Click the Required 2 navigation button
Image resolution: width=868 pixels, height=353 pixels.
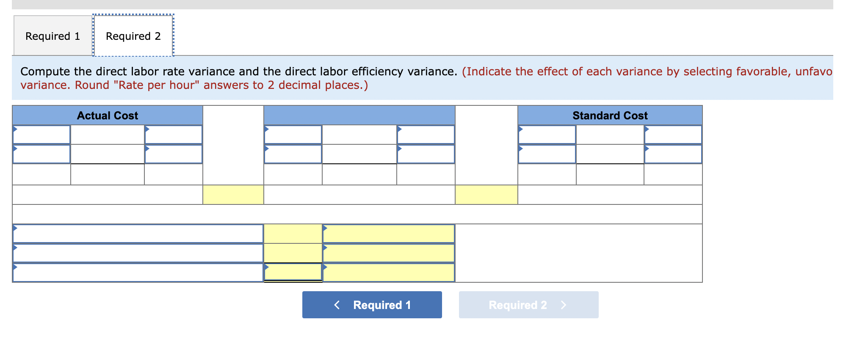[x=528, y=304]
